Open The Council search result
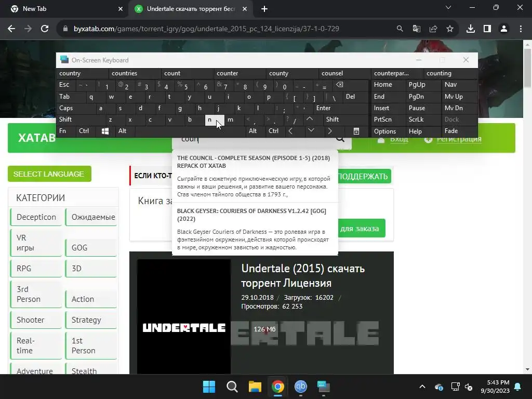Image resolution: width=532 pixels, height=399 pixels. point(255,176)
